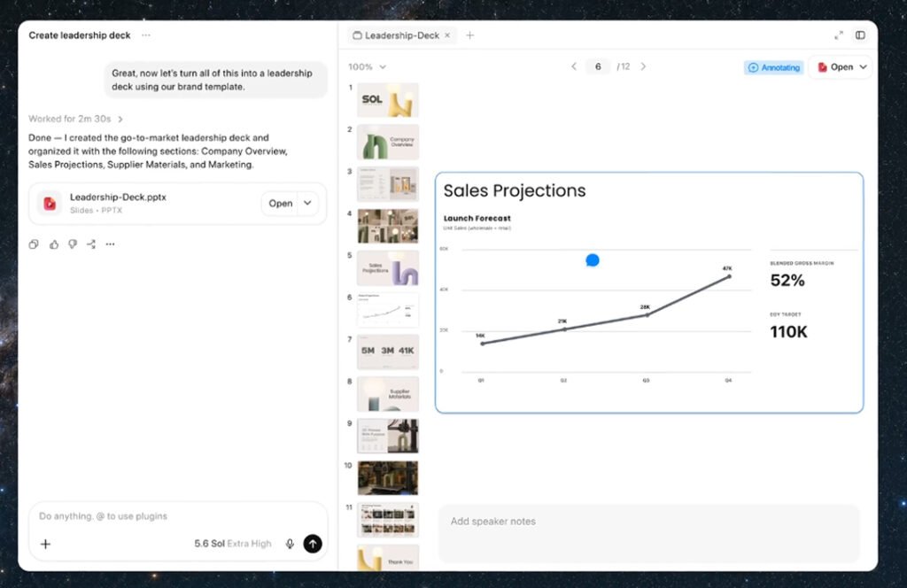Give the response a thumbs up
The image size is (907, 588).
54,244
